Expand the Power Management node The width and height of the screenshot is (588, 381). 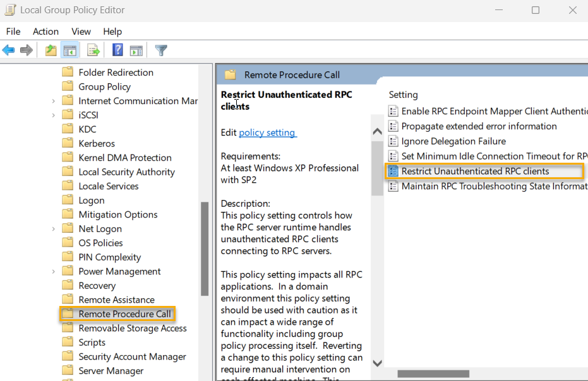pos(54,271)
